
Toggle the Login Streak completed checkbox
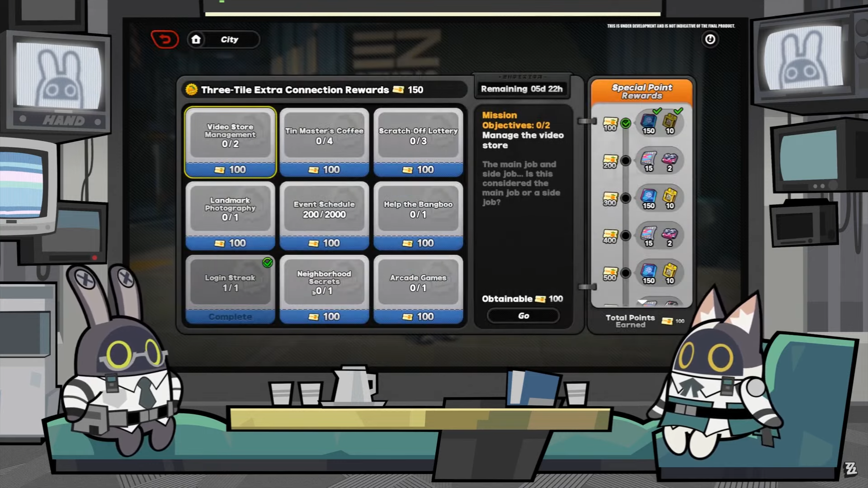click(268, 263)
